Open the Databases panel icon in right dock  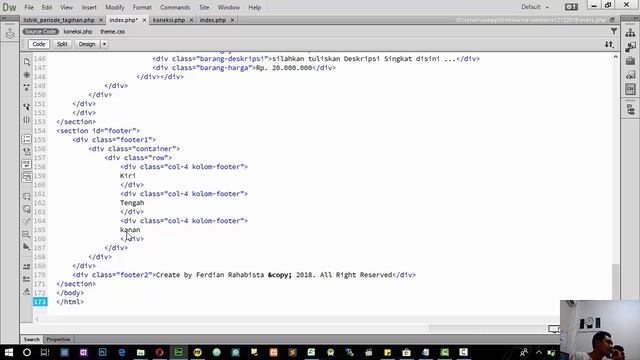[630, 109]
